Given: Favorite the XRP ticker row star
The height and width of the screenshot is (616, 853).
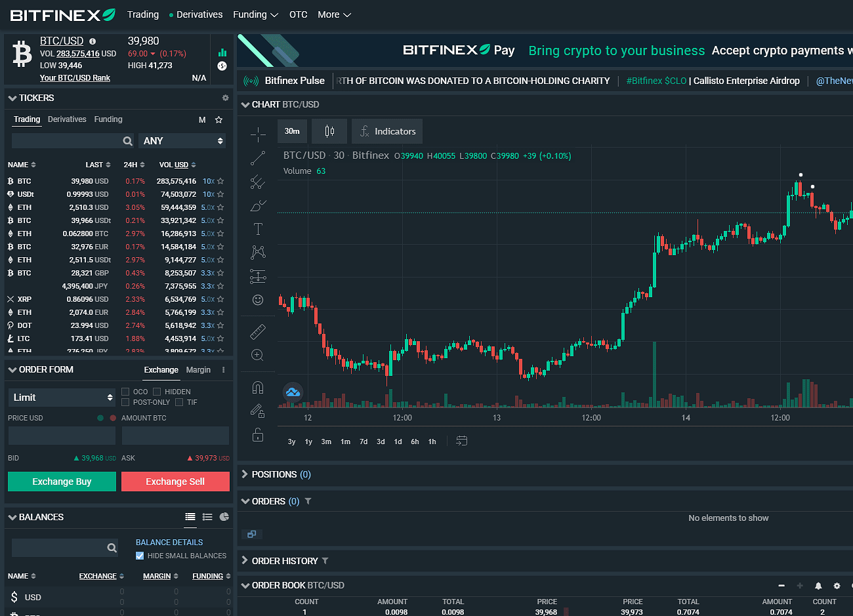Looking at the screenshot, I should 220,299.
